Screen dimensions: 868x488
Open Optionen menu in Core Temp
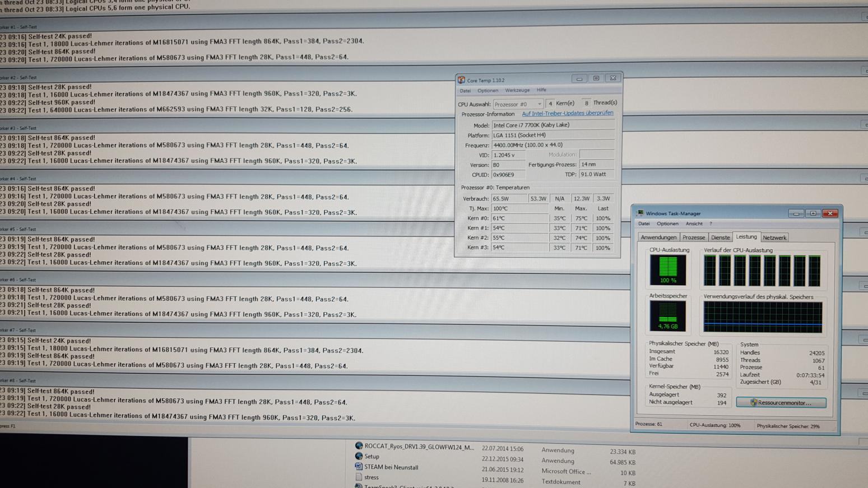click(x=488, y=91)
